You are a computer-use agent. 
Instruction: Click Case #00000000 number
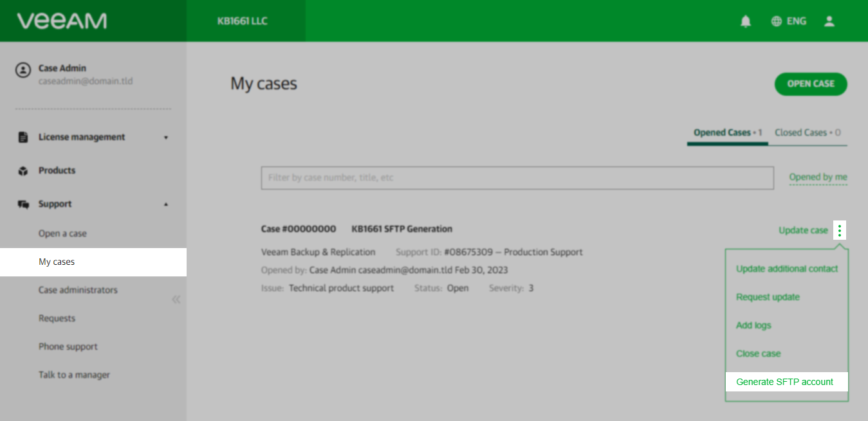pos(299,229)
